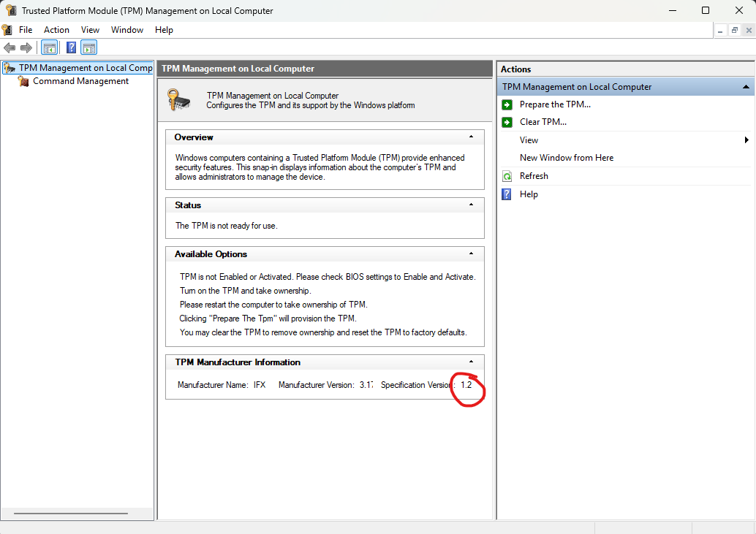Click 'You may clear the TPM' line

(323, 332)
